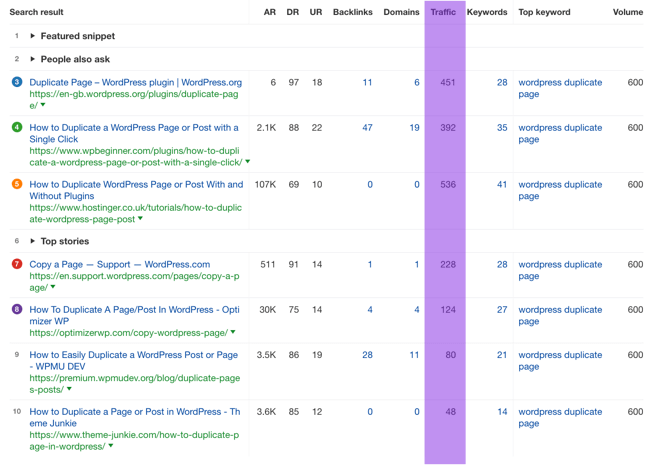Viewport: 650px width, 465px height.
Task: Sort by the Backlinks column header
Action: [352, 12]
